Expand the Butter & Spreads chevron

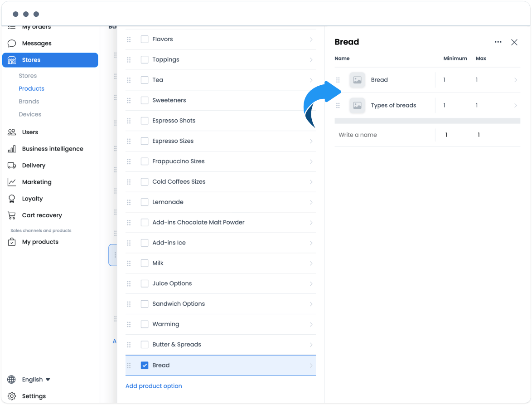(x=311, y=345)
